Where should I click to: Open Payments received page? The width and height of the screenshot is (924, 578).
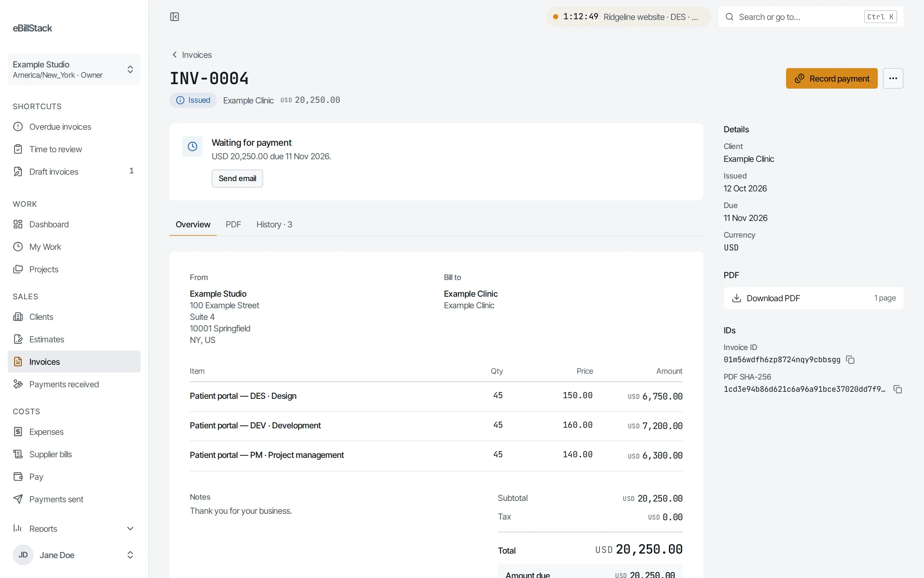coord(74,384)
